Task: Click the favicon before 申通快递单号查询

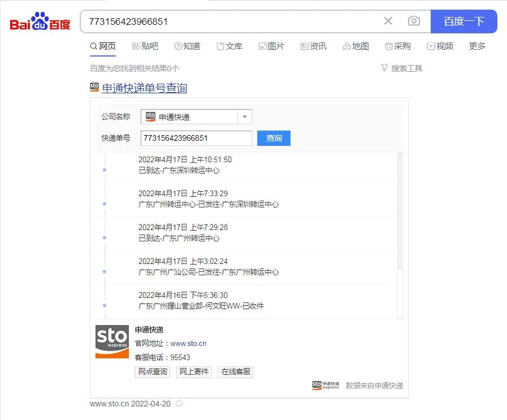Action: coord(94,87)
